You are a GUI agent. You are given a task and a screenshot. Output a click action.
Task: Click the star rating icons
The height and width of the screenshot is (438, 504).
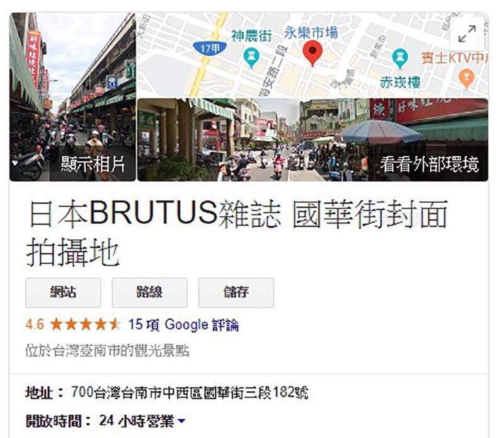[x=86, y=324]
